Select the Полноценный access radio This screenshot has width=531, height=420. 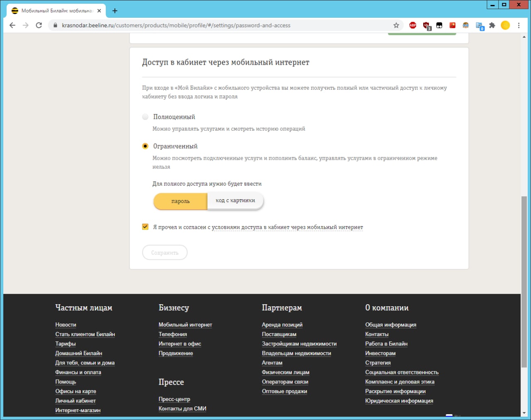145,117
